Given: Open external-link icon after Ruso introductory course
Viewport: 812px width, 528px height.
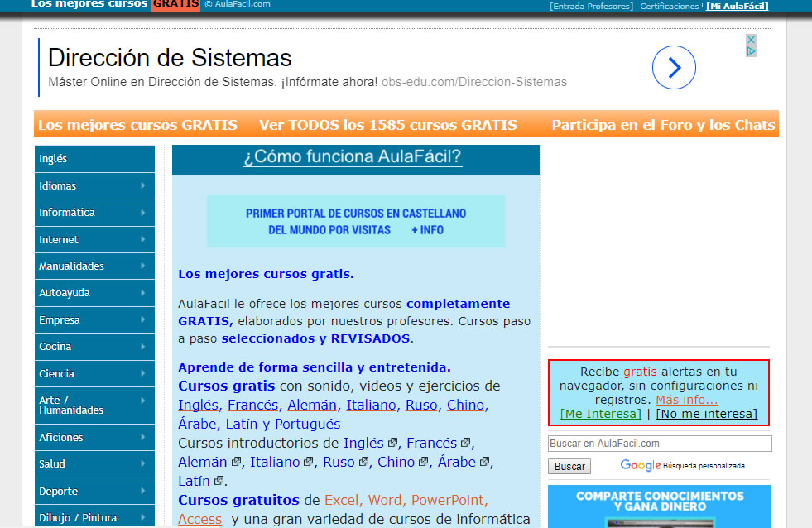Looking at the screenshot, I should pyautogui.click(x=363, y=461).
